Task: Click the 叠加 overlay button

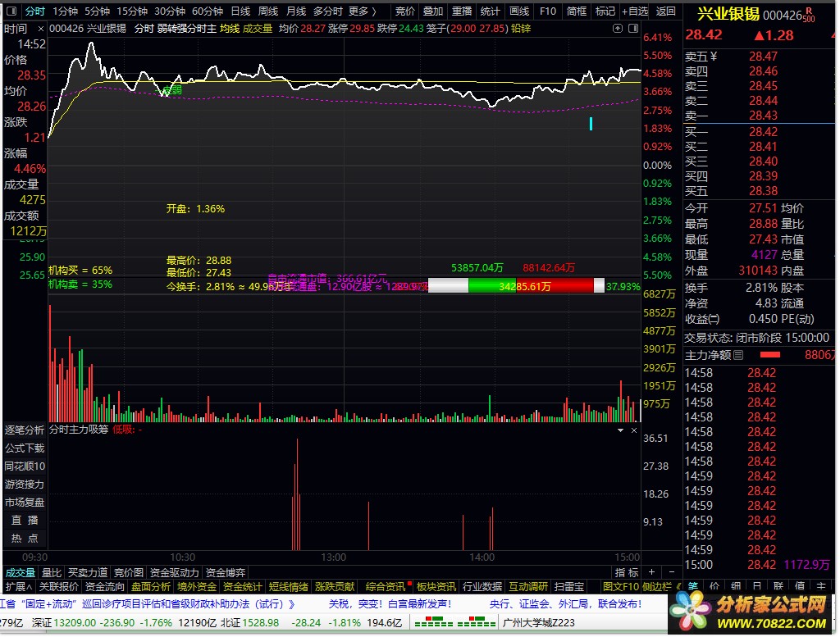Action: (x=433, y=11)
